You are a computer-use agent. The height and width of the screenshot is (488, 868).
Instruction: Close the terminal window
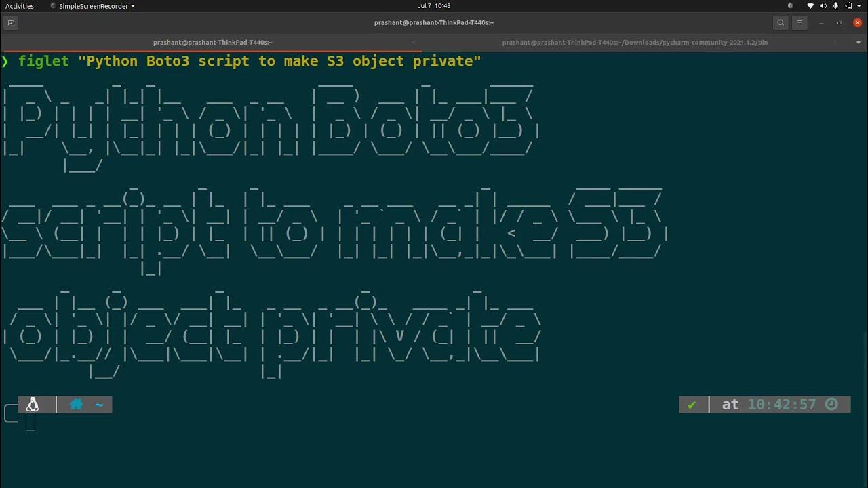tap(858, 22)
